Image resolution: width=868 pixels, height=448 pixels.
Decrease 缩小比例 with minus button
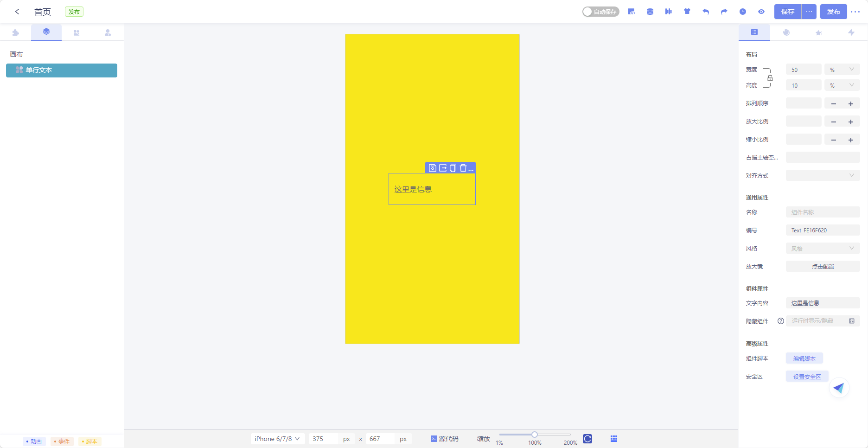834,140
